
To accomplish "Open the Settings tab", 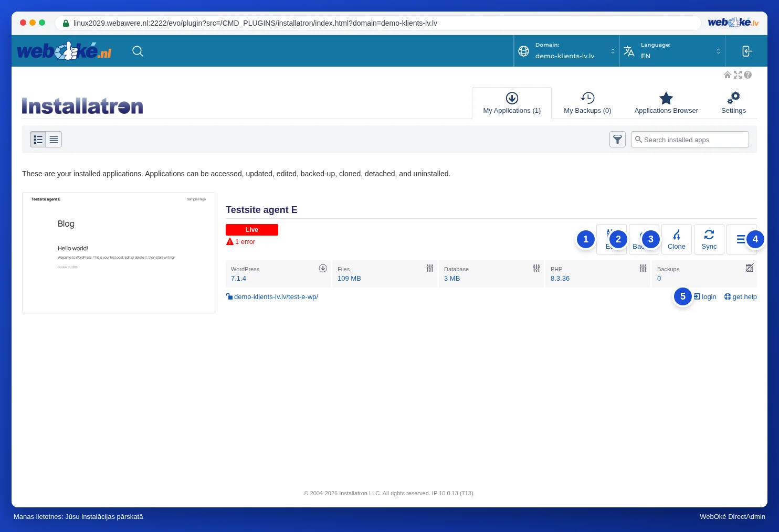I will pos(733,103).
